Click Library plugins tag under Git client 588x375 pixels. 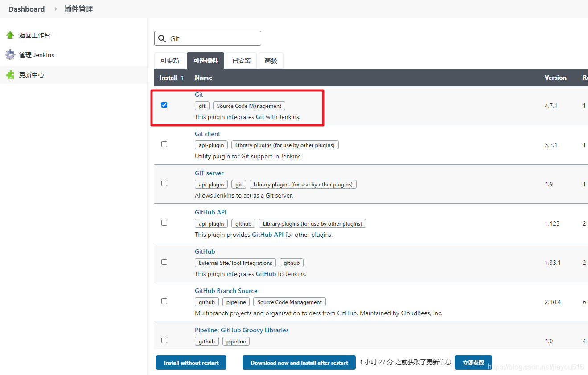tap(285, 145)
